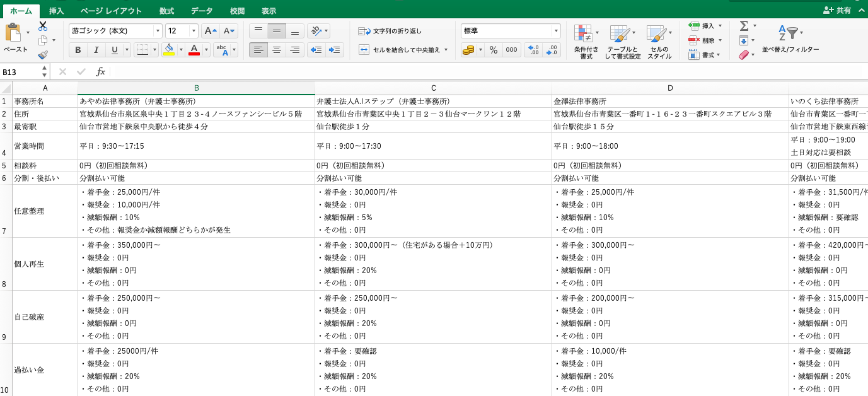Show phonetic guide with abc A icon
This screenshot has height=396, width=868.
221,50
